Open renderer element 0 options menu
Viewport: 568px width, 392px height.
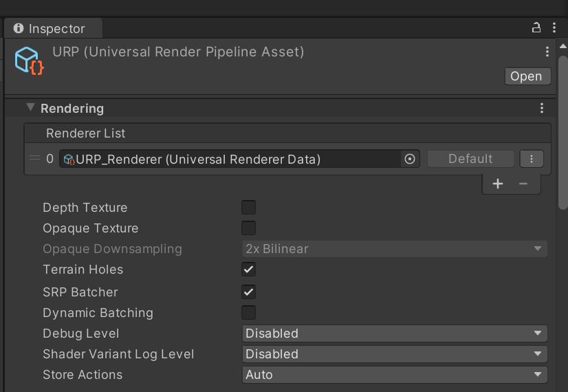pyautogui.click(x=532, y=159)
